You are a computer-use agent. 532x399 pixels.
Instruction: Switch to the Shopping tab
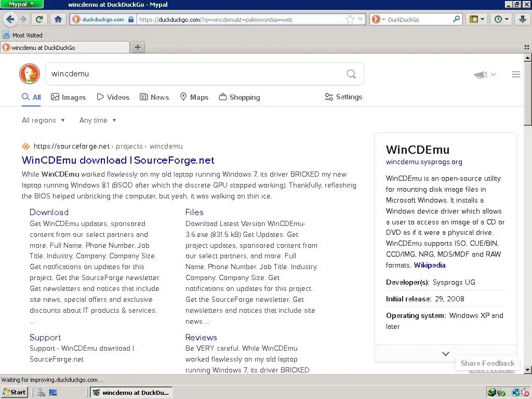click(x=240, y=97)
